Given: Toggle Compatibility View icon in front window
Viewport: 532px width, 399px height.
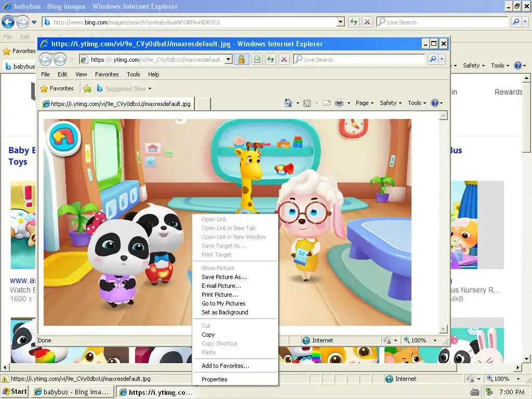Looking at the screenshot, I should (257, 60).
